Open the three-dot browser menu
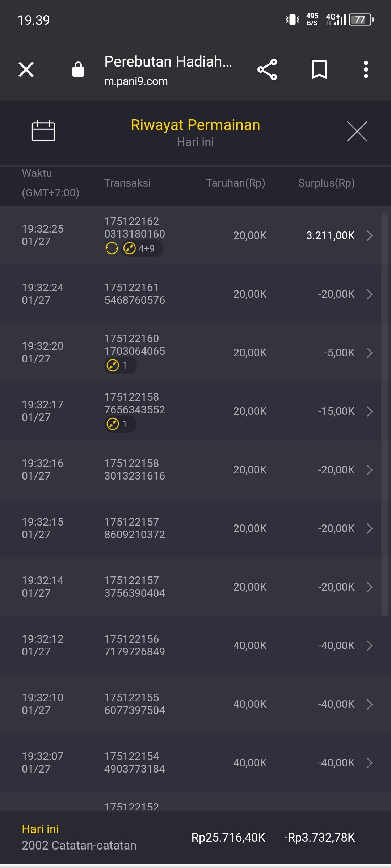This screenshot has width=391, height=868. [x=366, y=69]
